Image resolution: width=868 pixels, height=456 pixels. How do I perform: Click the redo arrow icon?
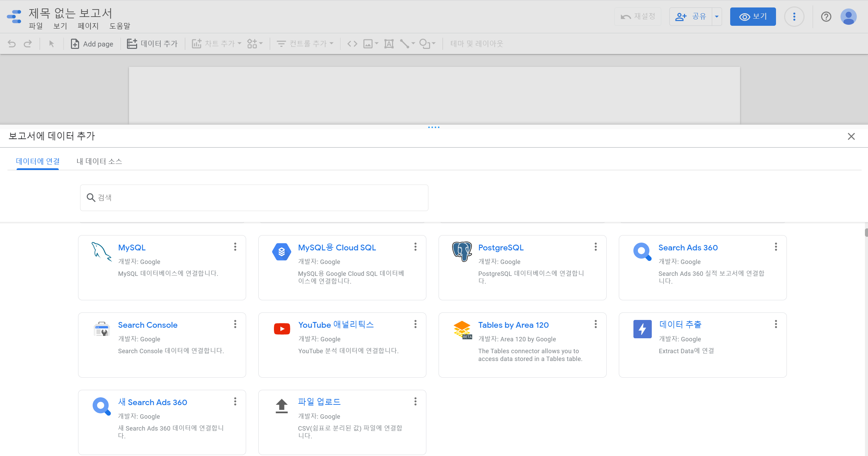pos(28,44)
